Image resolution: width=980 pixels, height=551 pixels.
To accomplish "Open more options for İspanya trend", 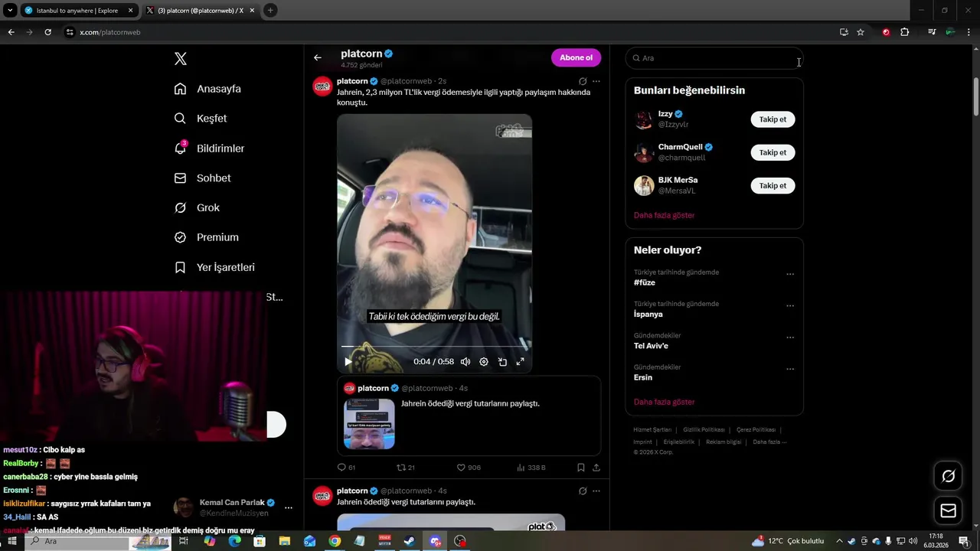I will point(790,305).
